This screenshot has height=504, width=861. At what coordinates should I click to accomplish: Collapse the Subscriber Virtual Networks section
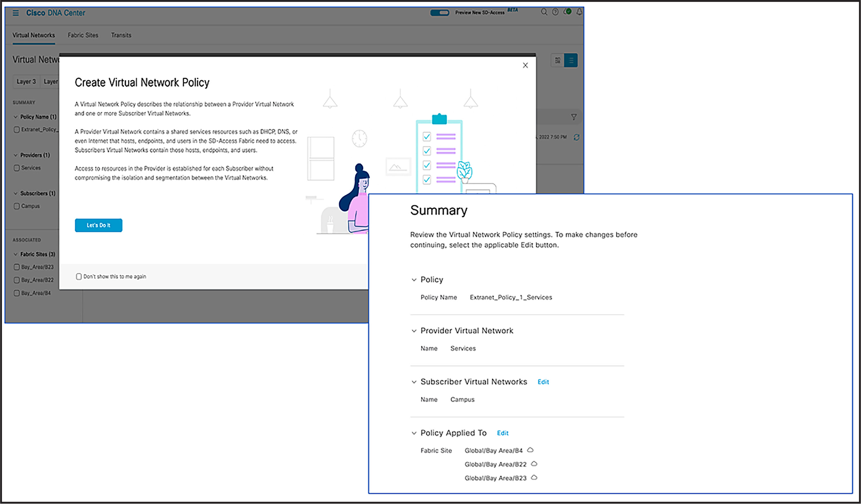(414, 382)
